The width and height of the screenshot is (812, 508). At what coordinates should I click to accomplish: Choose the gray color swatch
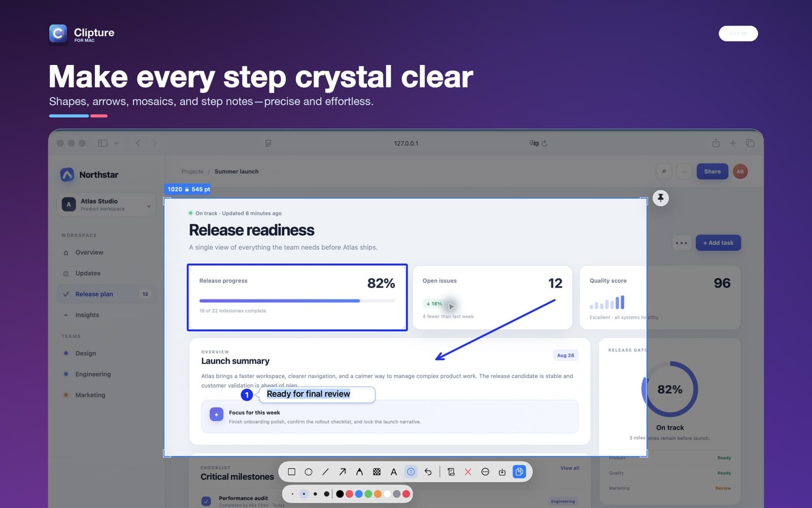pos(397,494)
